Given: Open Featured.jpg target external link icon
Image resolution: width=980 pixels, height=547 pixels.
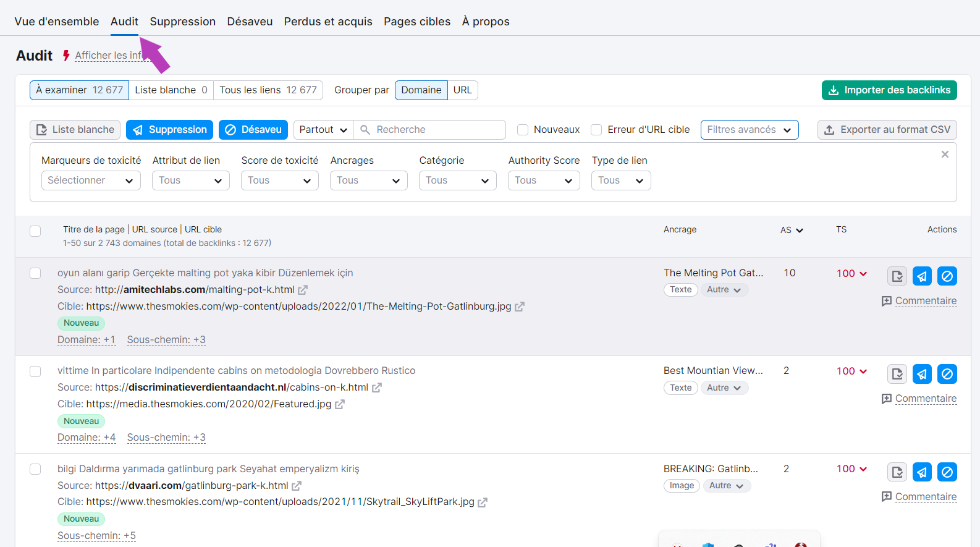Looking at the screenshot, I should [x=340, y=404].
